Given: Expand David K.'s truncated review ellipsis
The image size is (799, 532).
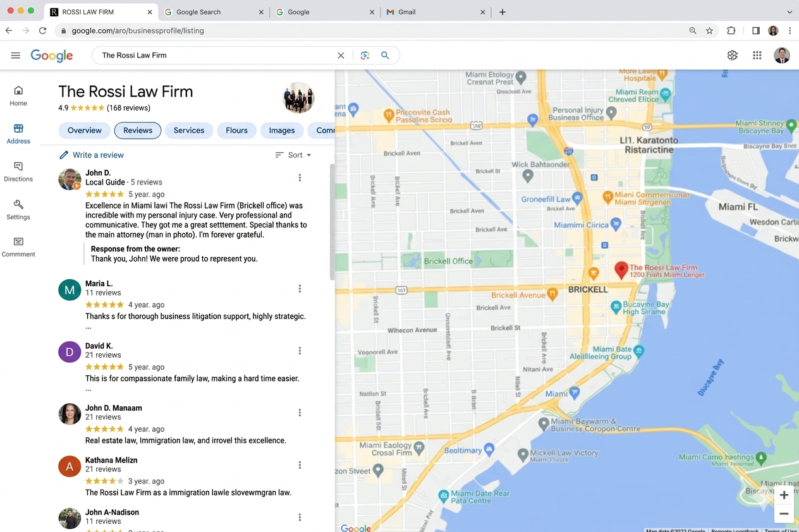Looking at the screenshot, I should tap(88, 389).
